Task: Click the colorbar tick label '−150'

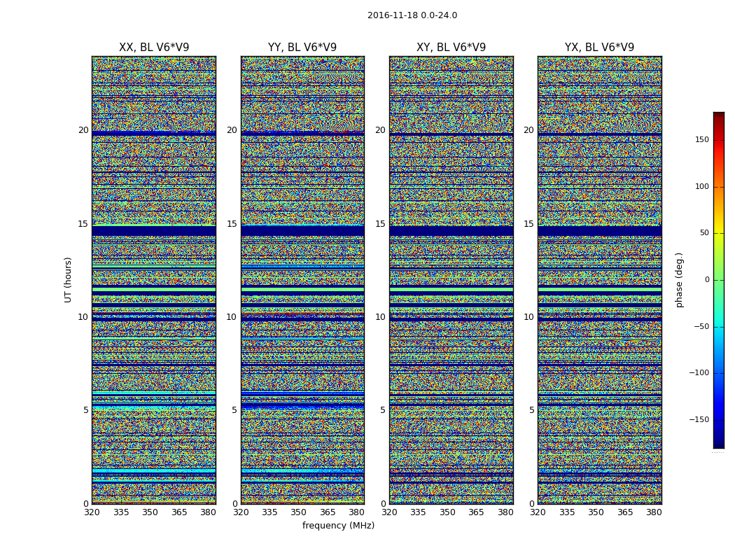Action: coord(699,419)
